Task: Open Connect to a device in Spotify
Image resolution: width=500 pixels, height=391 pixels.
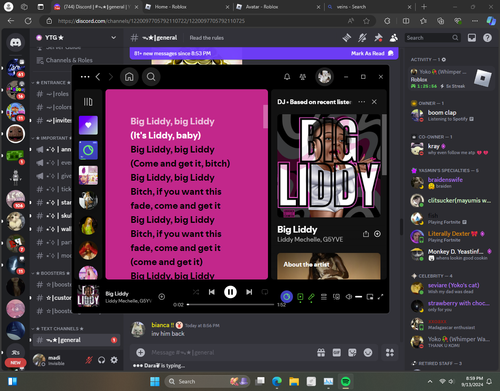Action: coord(336,297)
